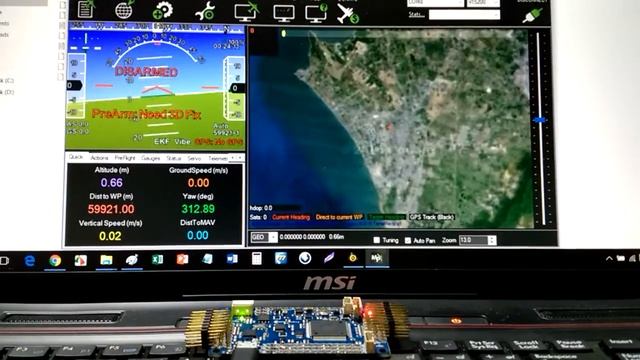Click the Altitude (m) 0.66 value
640x360 pixels.
click(111, 182)
